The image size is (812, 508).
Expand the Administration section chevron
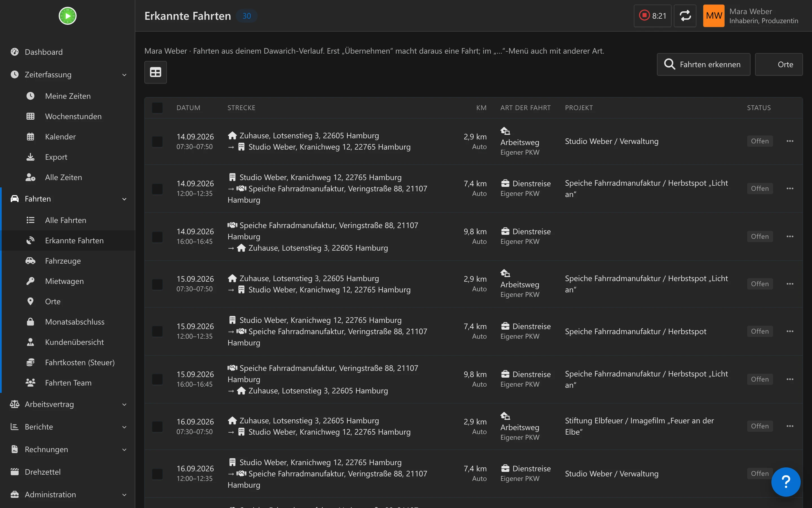(124, 494)
